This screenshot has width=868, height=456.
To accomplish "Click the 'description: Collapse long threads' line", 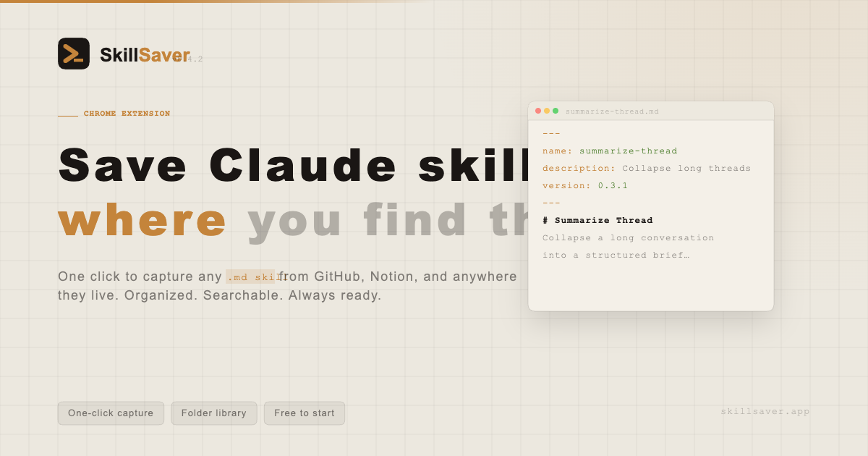I will [647, 168].
